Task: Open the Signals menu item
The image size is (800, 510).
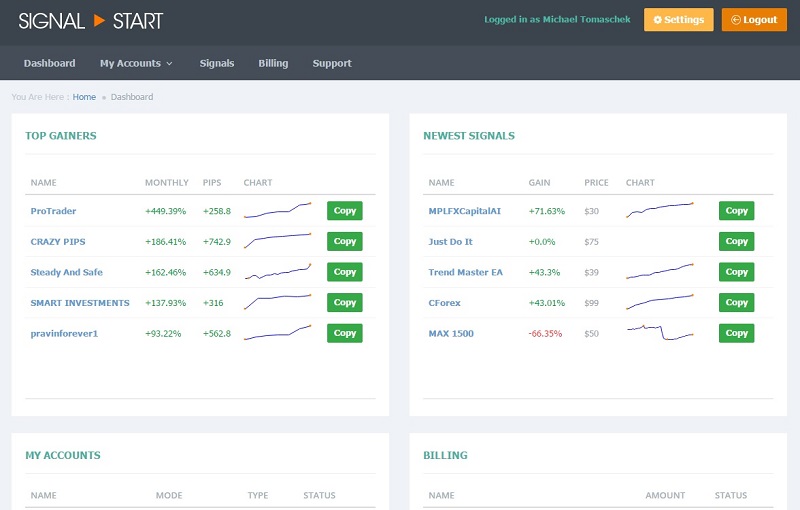Action: [x=216, y=63]
